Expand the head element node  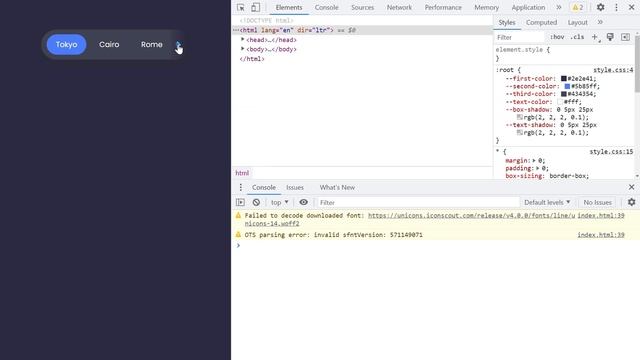pyautogui.click(x=242, y=40)
